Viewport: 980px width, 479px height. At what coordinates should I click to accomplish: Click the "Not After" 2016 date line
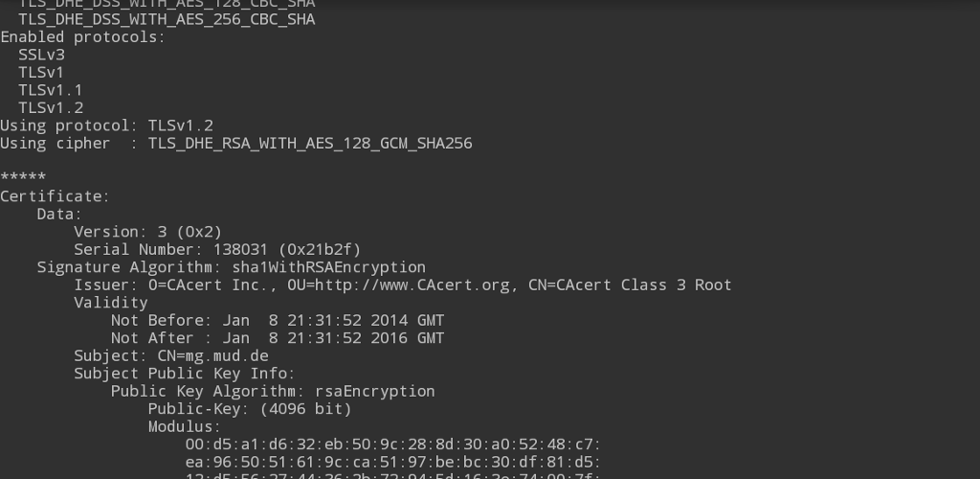point(277,338)
